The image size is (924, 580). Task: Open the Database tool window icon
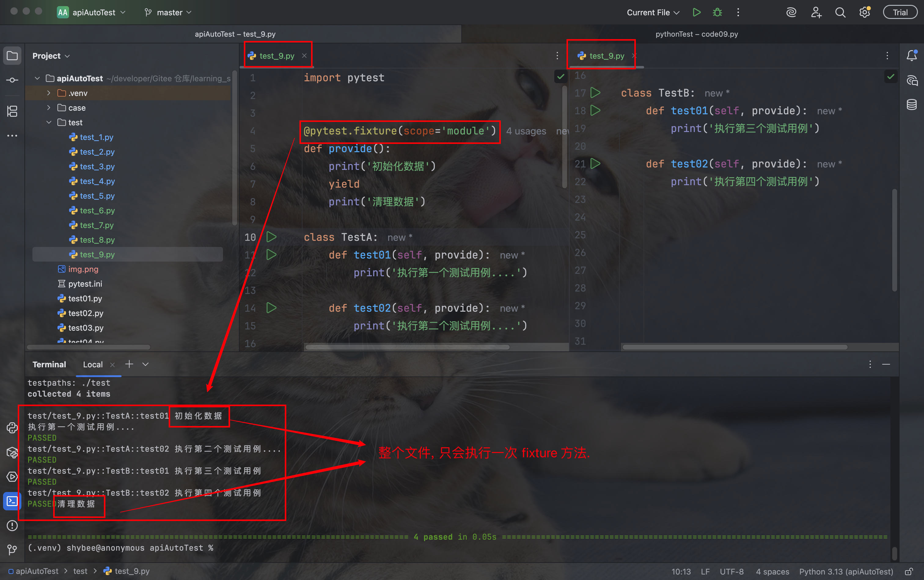(x=912, y=104)
